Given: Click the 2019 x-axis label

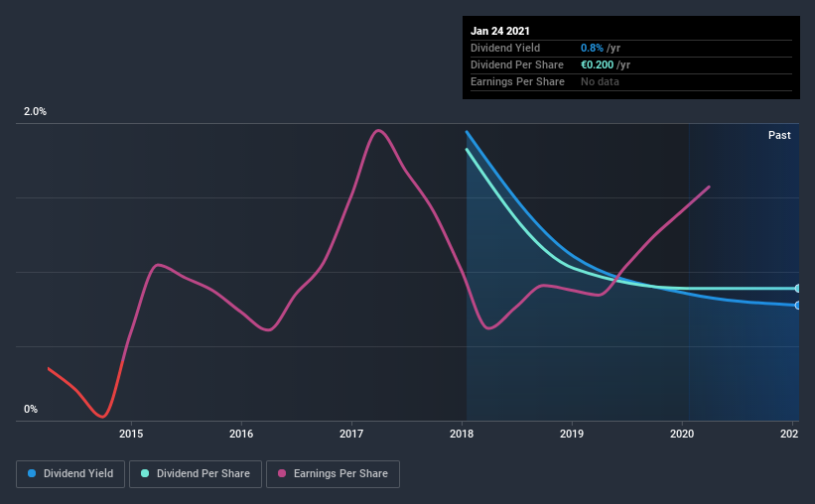Looking at the screenshot, I should tap(572, 434).
